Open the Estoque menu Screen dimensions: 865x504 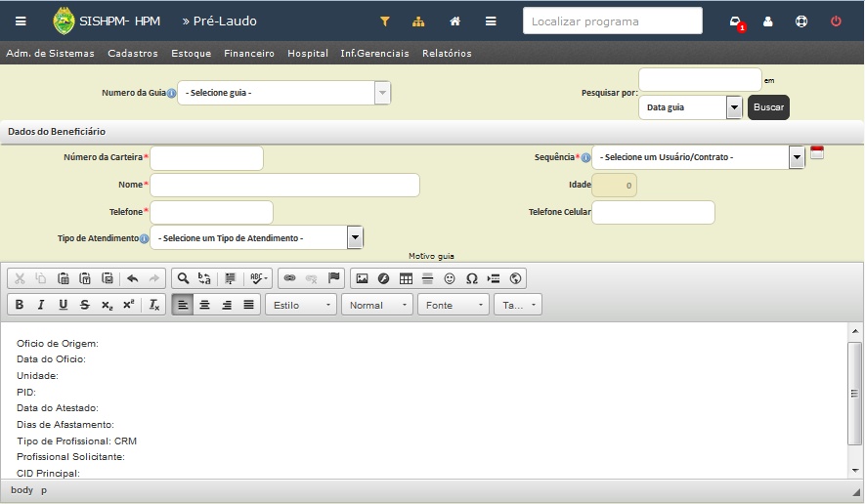tap(192, 54)
